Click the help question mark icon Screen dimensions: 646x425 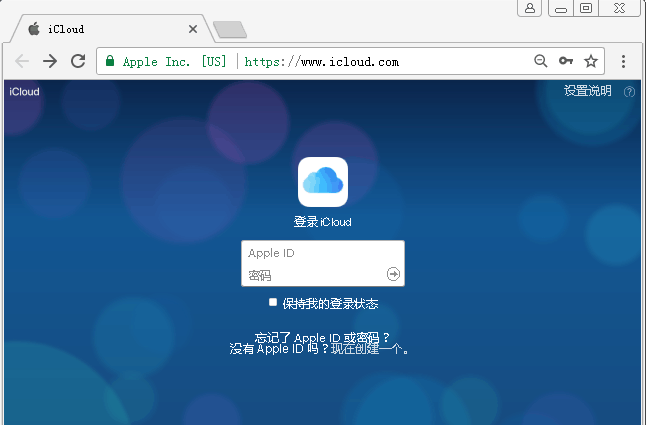coord(629,91)
